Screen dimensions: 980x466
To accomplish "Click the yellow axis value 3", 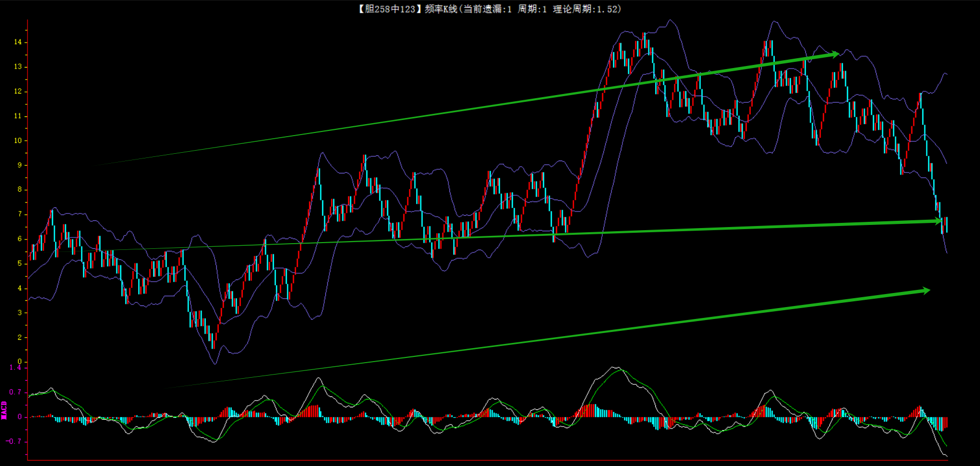I will [x=20, y=313].
